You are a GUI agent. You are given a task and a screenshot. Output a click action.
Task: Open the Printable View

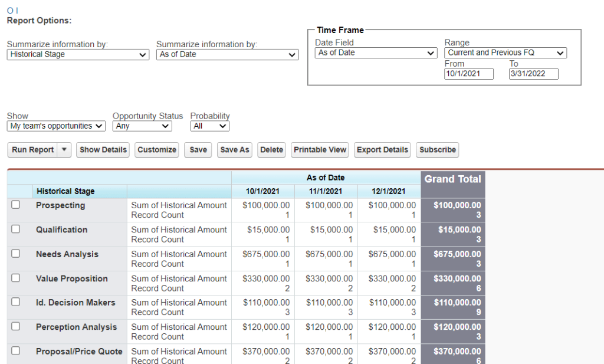coord(320,150)
